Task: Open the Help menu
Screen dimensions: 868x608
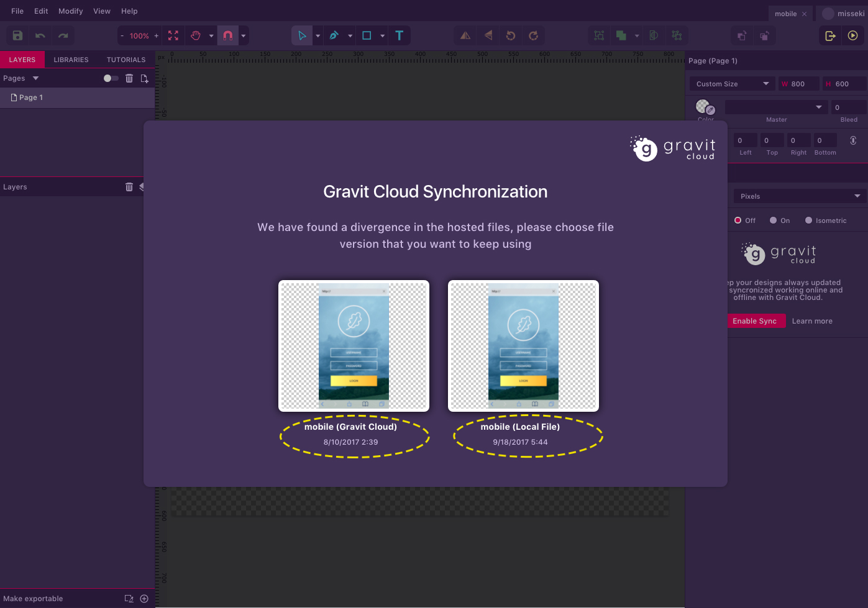Action: (x=129, y=11)
